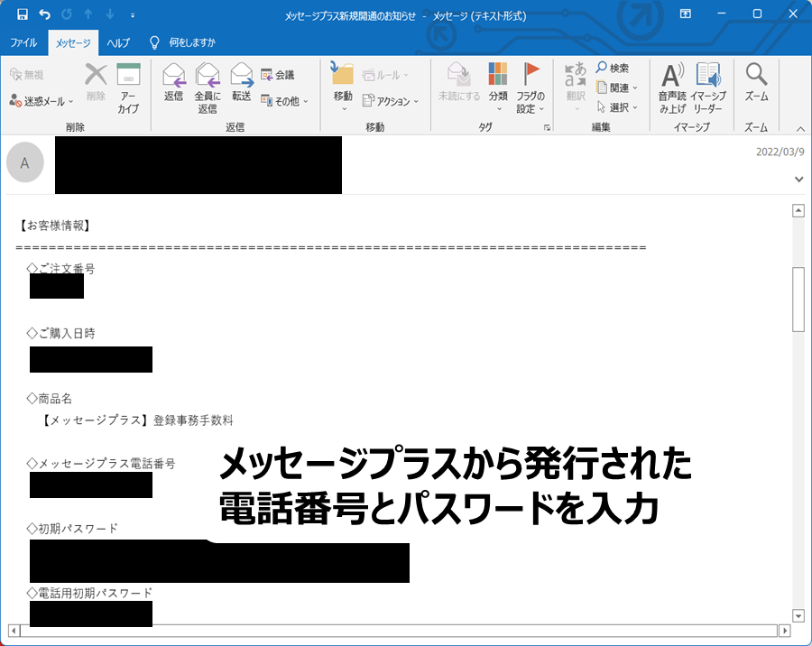This screenshot has width=812, height=646.
Task: Forward the email with 転送
Action: click(241, 82)
